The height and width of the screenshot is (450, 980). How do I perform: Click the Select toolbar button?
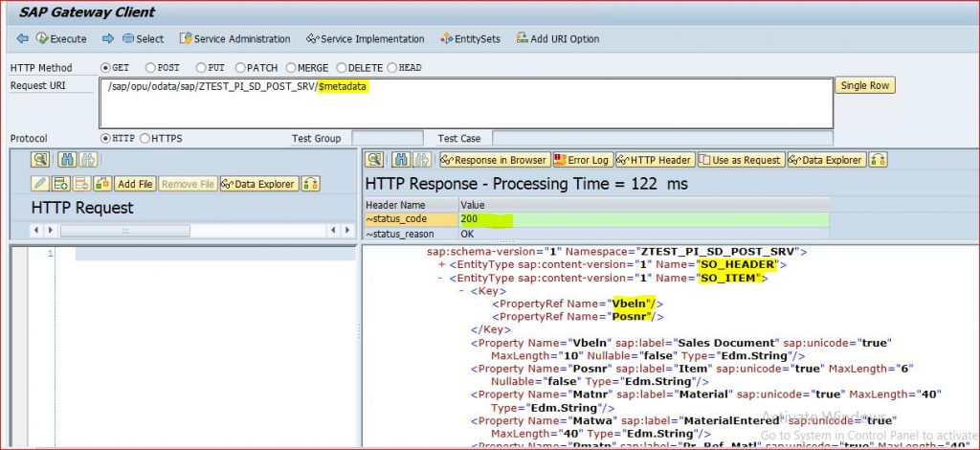coord(144,38)
